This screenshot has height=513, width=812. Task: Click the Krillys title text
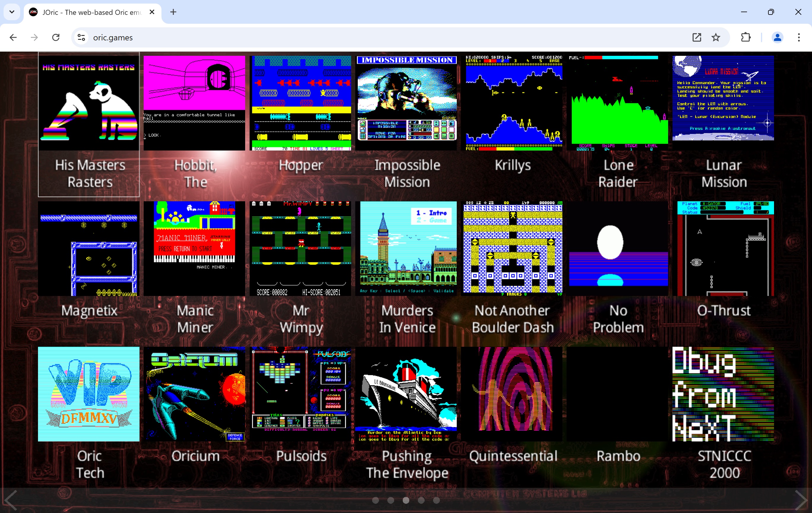click(x=513, y=166)
